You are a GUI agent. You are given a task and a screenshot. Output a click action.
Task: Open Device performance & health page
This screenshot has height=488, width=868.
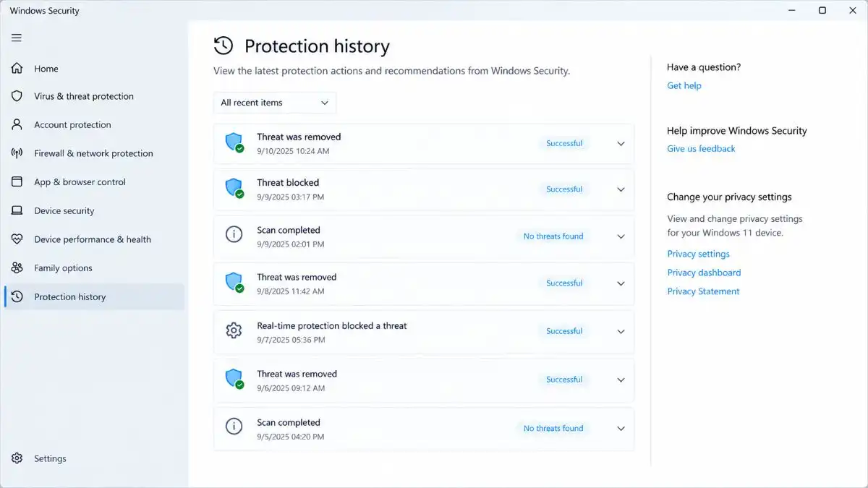(94, 239)
